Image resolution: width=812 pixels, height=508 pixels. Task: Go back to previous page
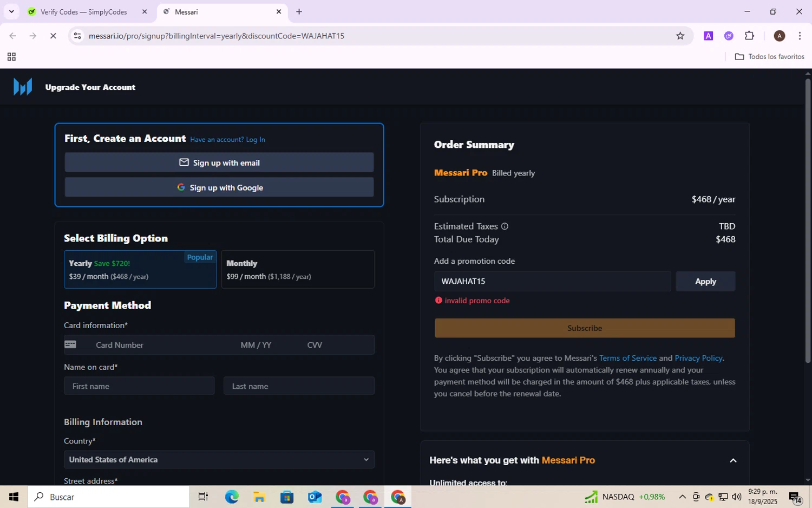tap(12, 36)
